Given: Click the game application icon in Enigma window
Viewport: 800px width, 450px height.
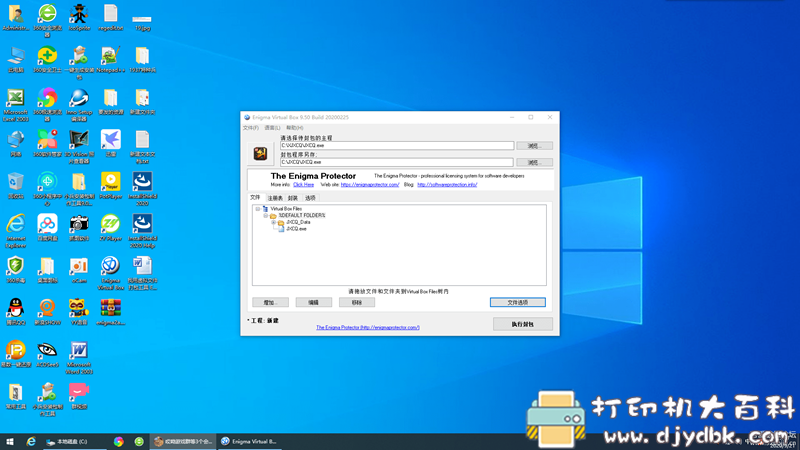Looking at the screenshot, I should [260, 154].
